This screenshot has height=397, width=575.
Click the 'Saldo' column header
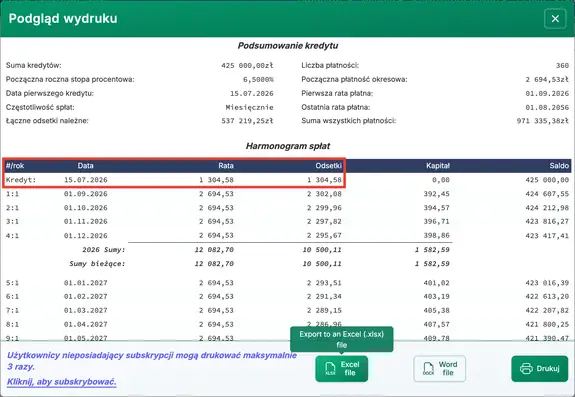pyautogui.click(x=559, y=166)
